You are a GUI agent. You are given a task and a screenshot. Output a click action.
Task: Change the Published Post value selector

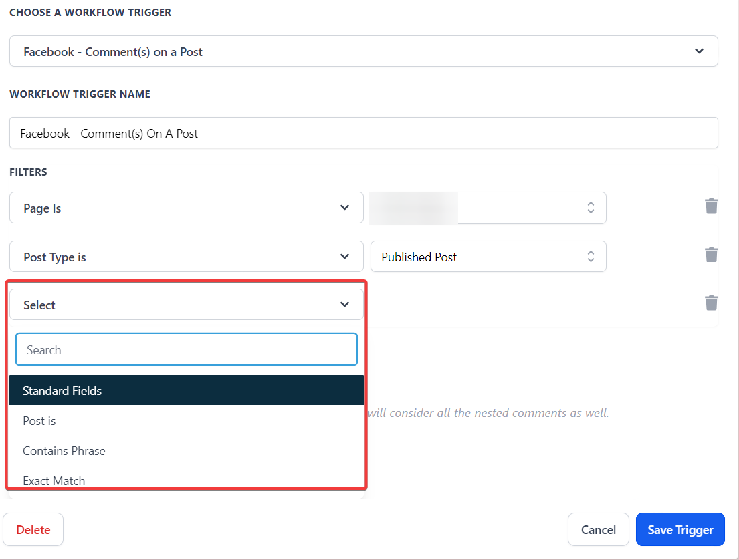pos(591,257)
